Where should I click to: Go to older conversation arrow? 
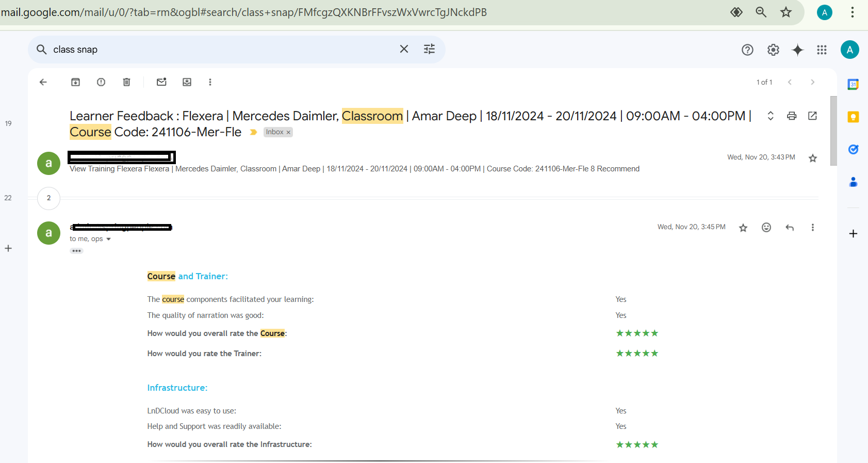(x=813, y=82)
